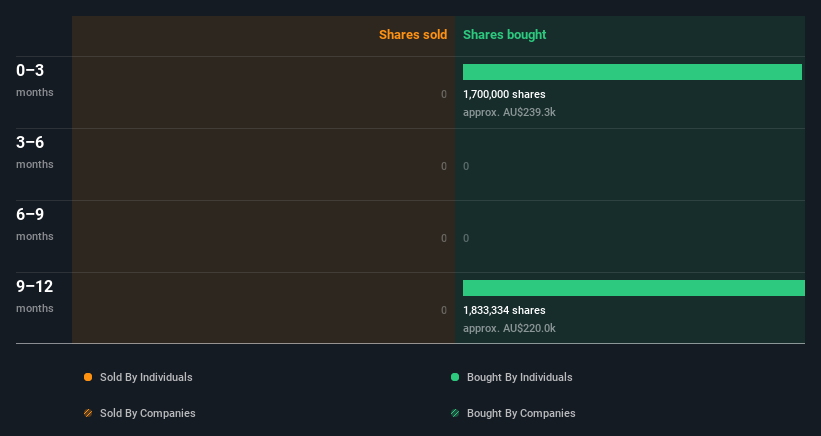Click shares sold zero in 0–3 months row
821x436 pixels.
click(x=444, y=94)
